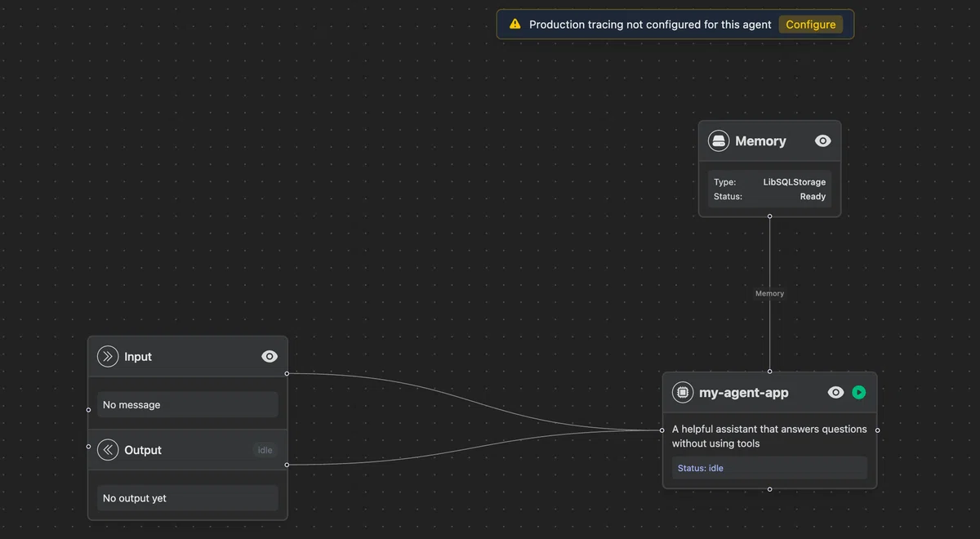Viewport: 980px width, 539px height.
Task: Toggle the Memory node eye icon
Action: 822,140
